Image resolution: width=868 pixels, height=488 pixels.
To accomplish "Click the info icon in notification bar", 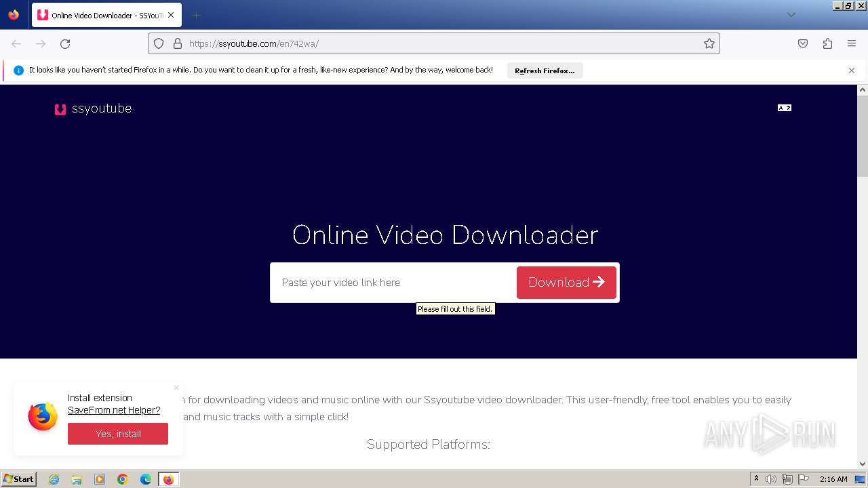I will point(18,70).
